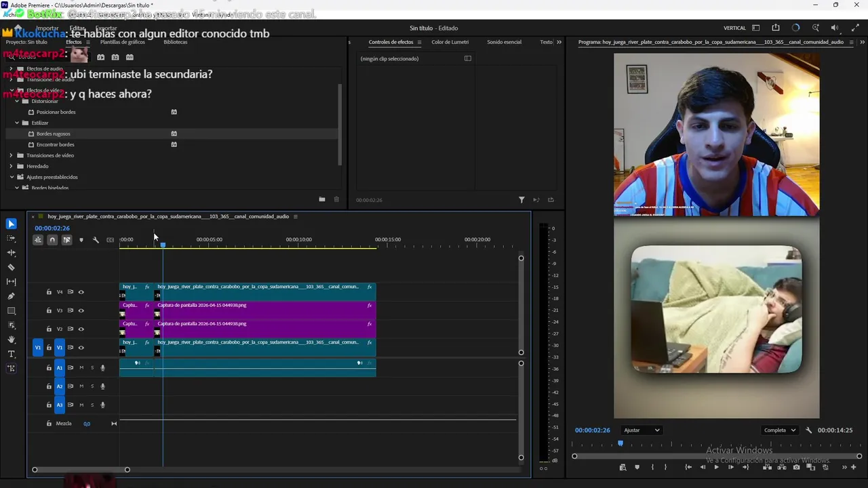Toggle A2 track targeting button
Viewport: 868px width, 488px height.
tap(60, 386)
